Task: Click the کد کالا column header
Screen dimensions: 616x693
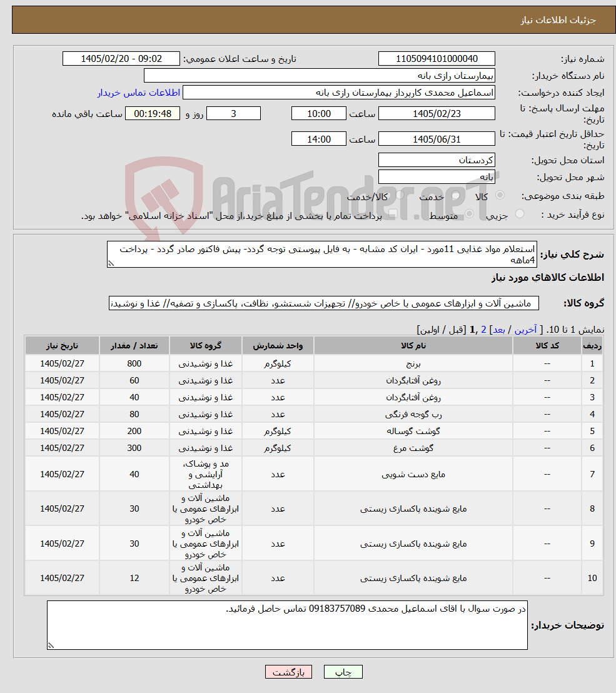Action: (547, 346)
